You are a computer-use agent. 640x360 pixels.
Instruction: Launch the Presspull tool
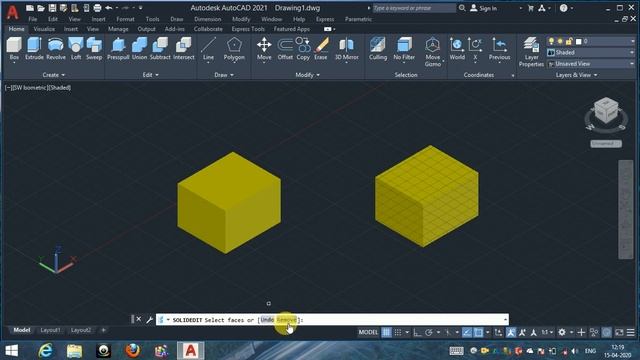click(118, 49)
